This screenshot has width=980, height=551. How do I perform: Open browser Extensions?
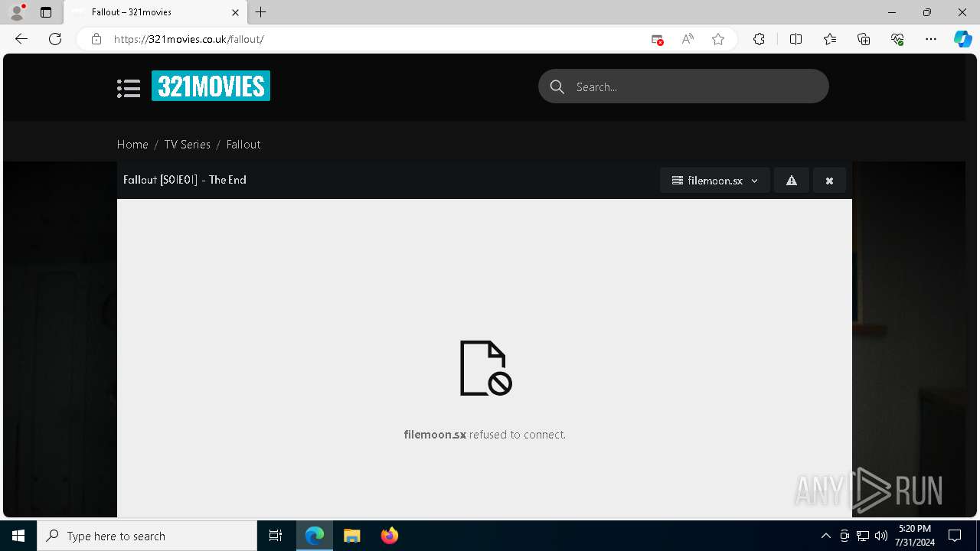(759, 39)
